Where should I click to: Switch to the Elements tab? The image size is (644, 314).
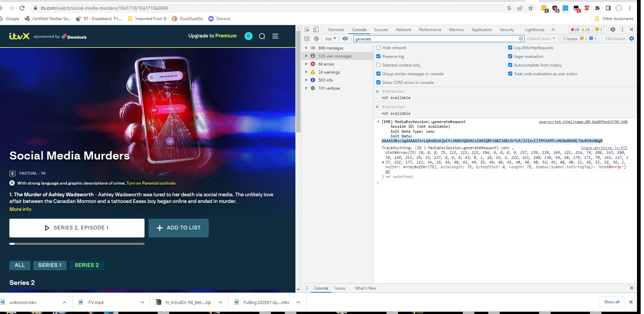[x=336, y=30]
